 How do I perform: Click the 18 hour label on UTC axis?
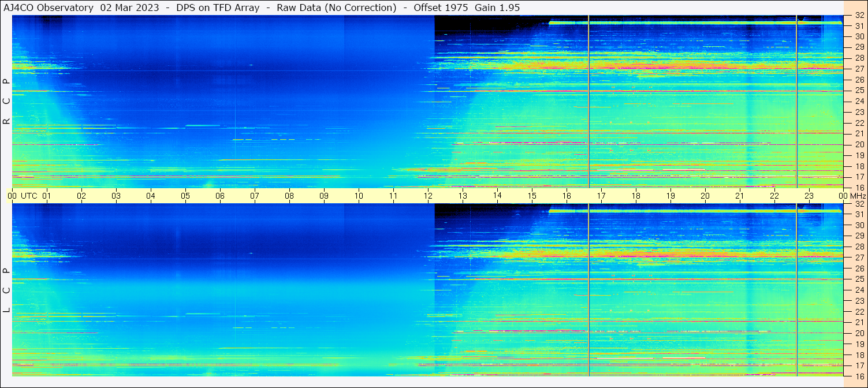(x=636, y=196)
